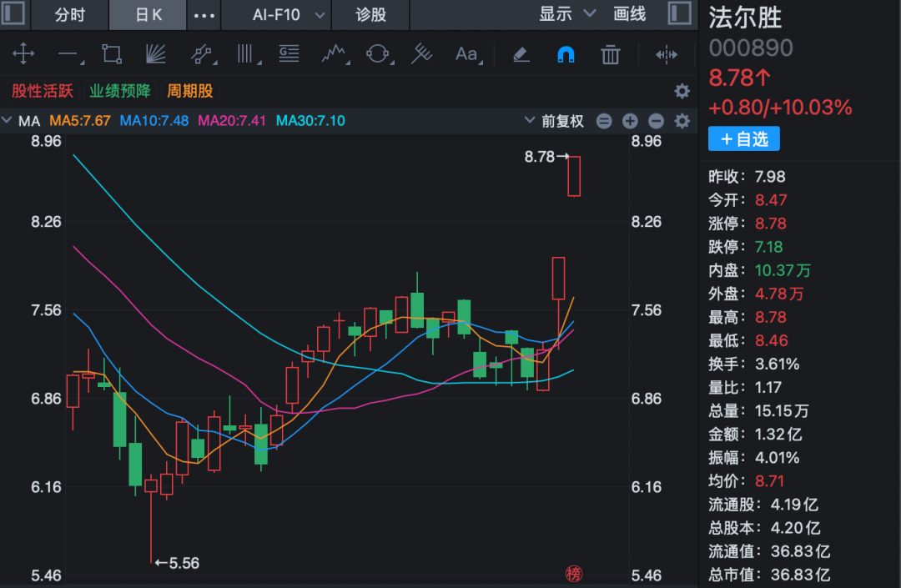Click MA20:7.41 value
Image resolution: width=901 pixels, height=588 pixels.
232,121
